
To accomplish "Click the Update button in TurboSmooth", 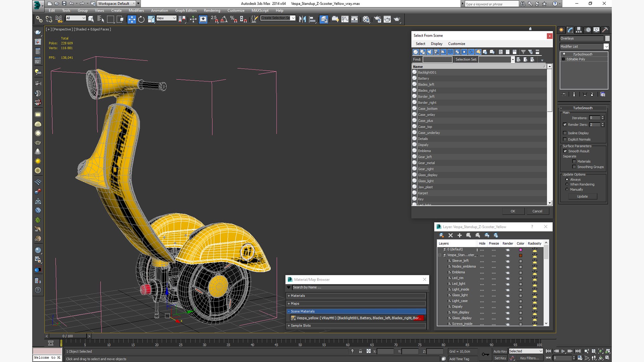I will [x=582, y=196].
